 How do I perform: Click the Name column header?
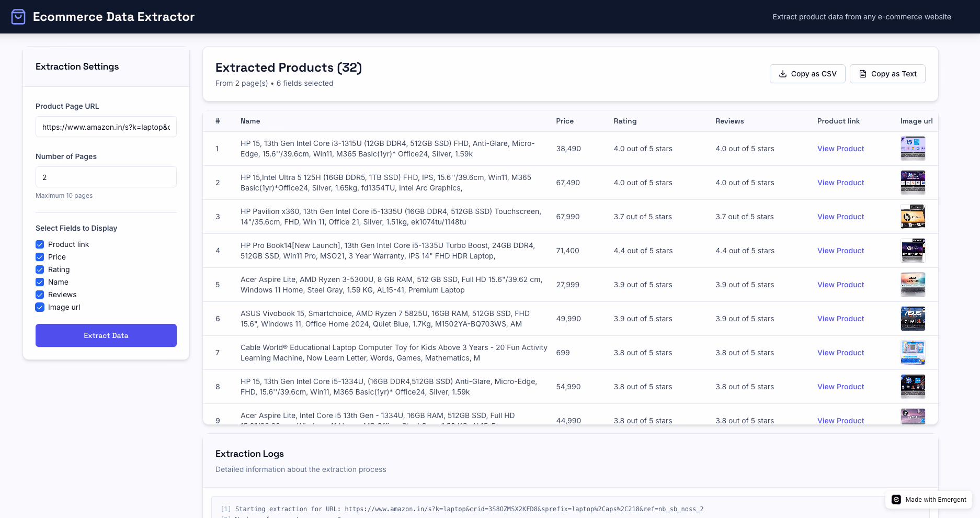tap(250, 121)
